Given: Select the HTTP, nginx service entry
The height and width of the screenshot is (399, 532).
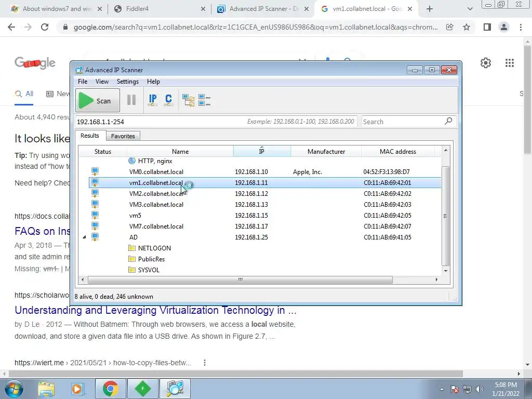Looking at the screenshot, I should click(155, 161).
